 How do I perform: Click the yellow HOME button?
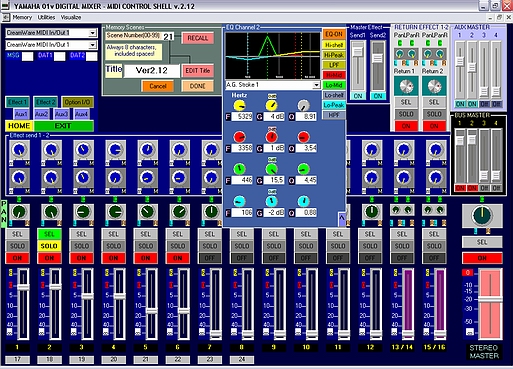19,126
